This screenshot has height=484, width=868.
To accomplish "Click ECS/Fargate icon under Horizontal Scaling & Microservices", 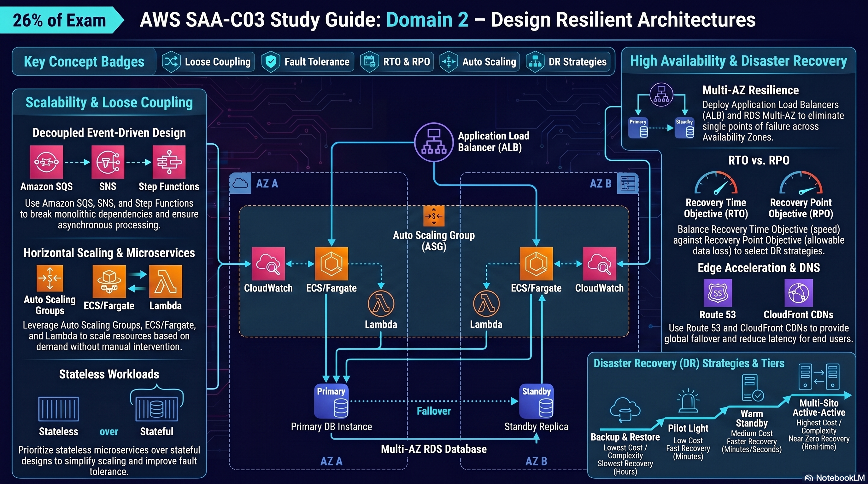I will click(x=109, y=281).
